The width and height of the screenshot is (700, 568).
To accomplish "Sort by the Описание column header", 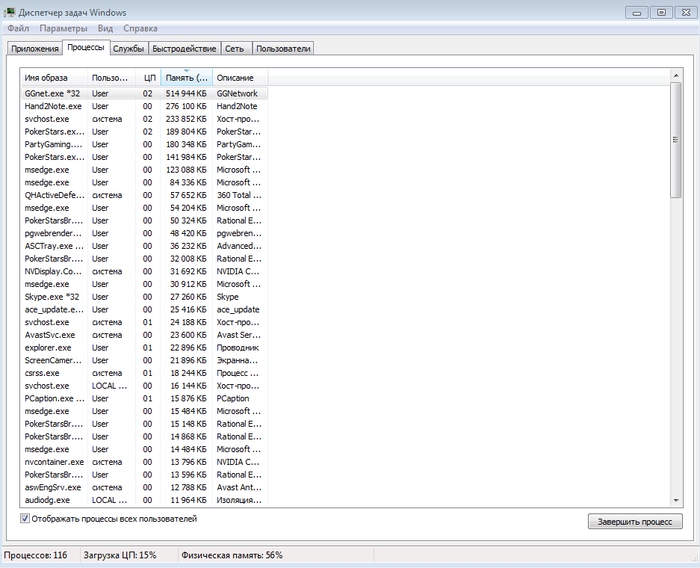I will [240, 78].
